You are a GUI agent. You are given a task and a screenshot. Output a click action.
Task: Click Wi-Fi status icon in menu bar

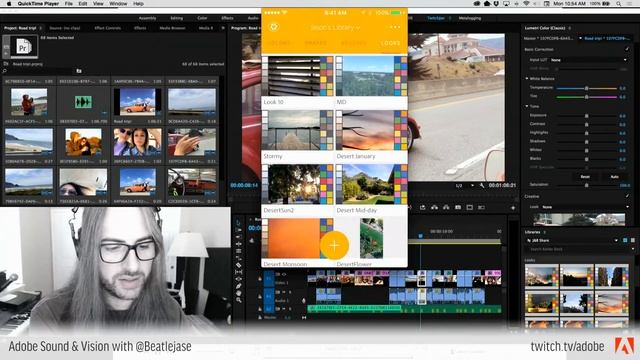[x=527, y=4]
